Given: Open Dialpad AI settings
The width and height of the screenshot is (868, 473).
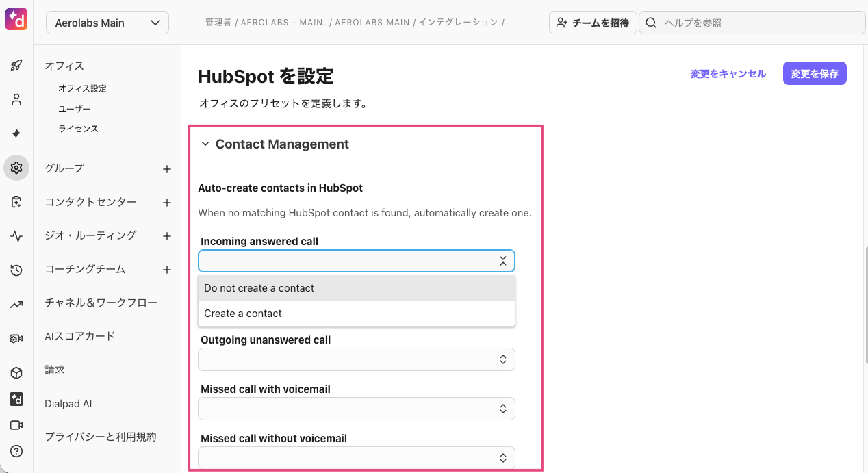Looking at the screenshot, I should (x=68, y=404).
